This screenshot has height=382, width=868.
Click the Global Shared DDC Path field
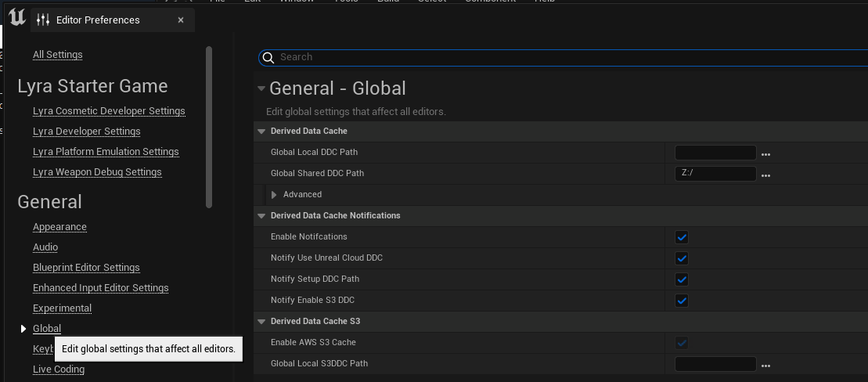[715, 174]
